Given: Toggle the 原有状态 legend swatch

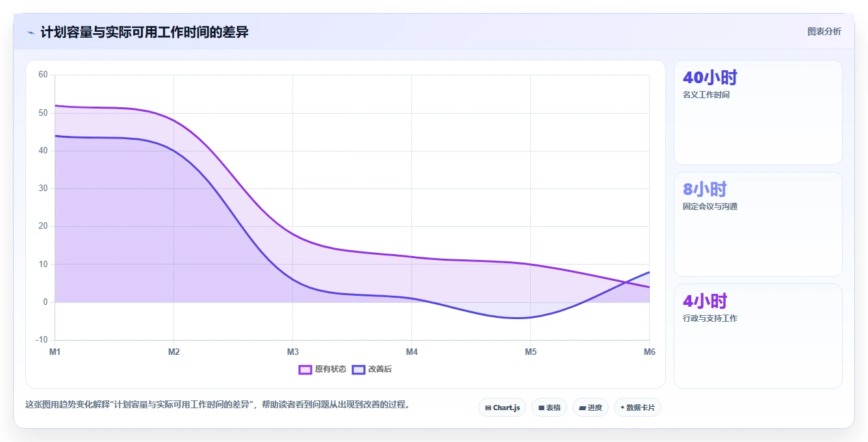Looking at the screenshot, I should (x=305, y=369).
